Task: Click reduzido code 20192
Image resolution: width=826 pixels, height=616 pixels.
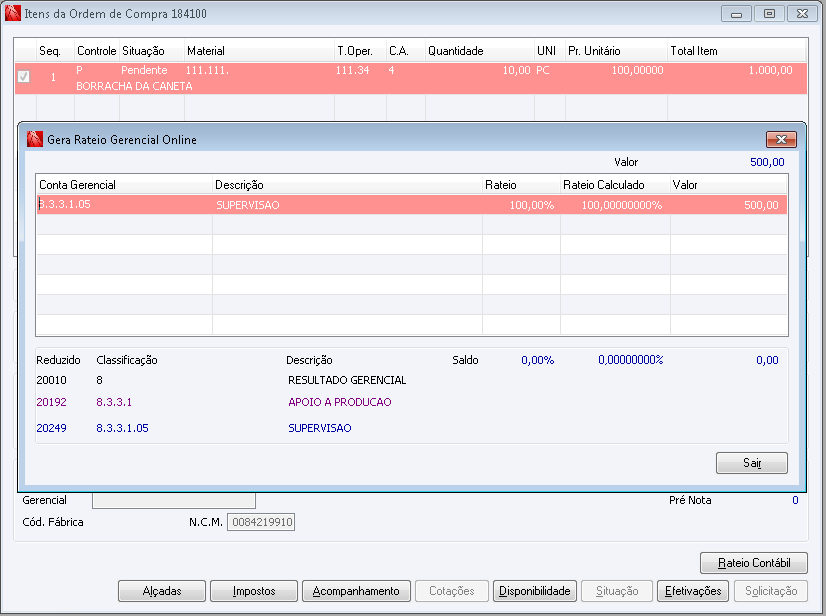Action: point(51,402)
